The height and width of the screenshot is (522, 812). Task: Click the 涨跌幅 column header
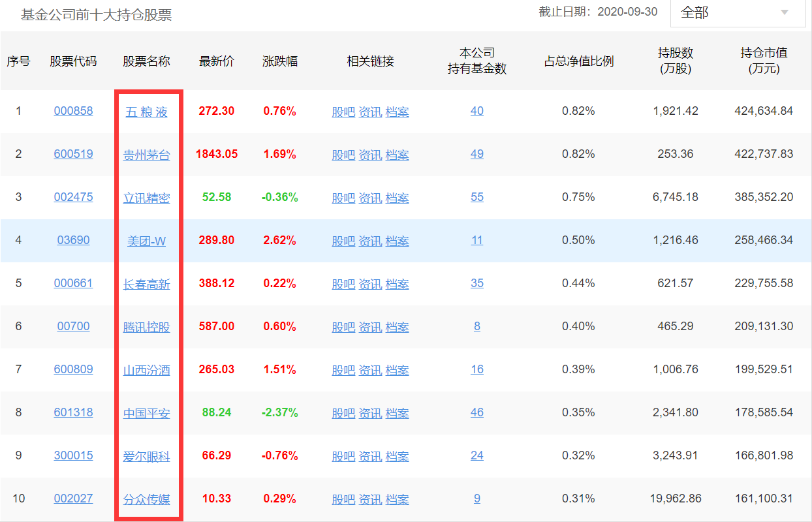[x=280, y=61]
